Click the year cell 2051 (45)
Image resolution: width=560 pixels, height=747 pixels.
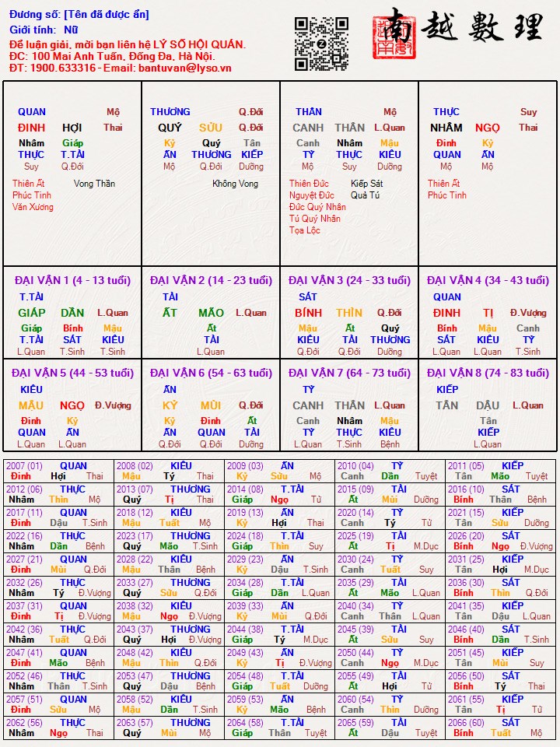pos(500,658)
